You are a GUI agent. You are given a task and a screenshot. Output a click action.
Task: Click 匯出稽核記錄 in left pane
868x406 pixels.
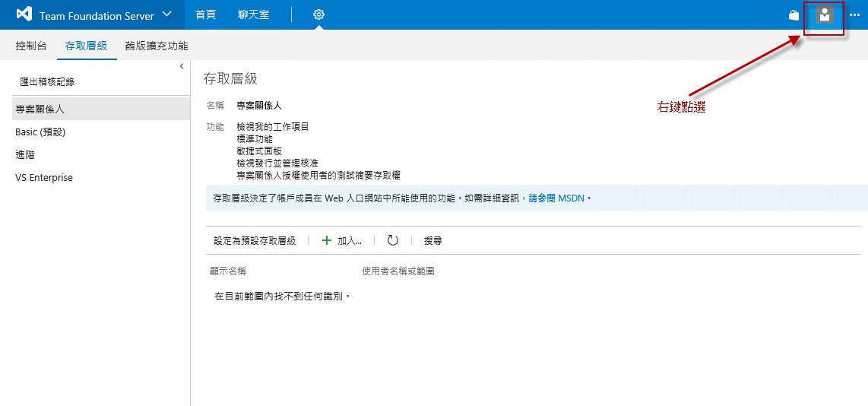[47, 81]
